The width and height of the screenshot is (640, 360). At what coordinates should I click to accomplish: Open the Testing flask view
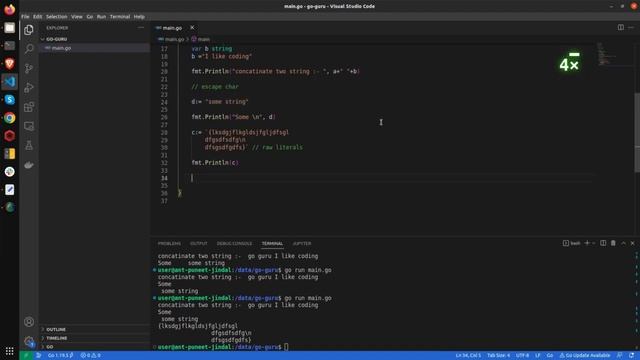click(x=29, y=145)
